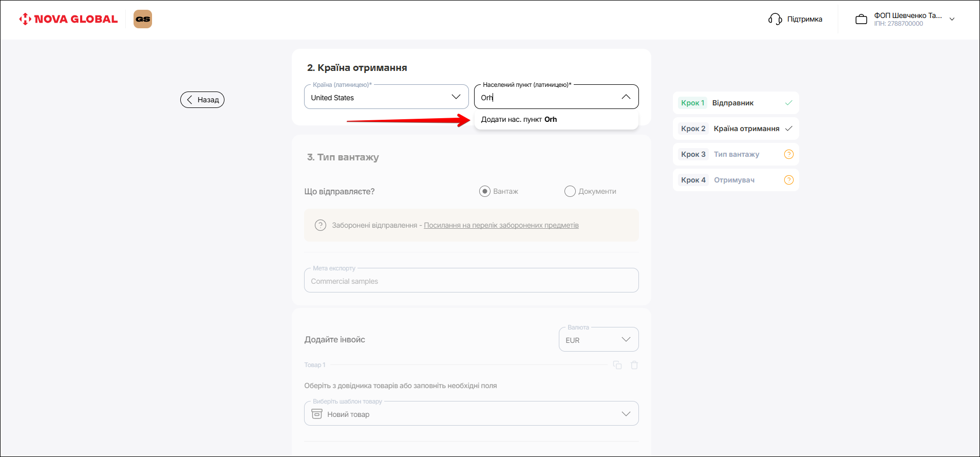This screenshot has width=980, height=457.
Task: Delete Товар 1 with the trash icon
Action: click(x=634, y=365)
